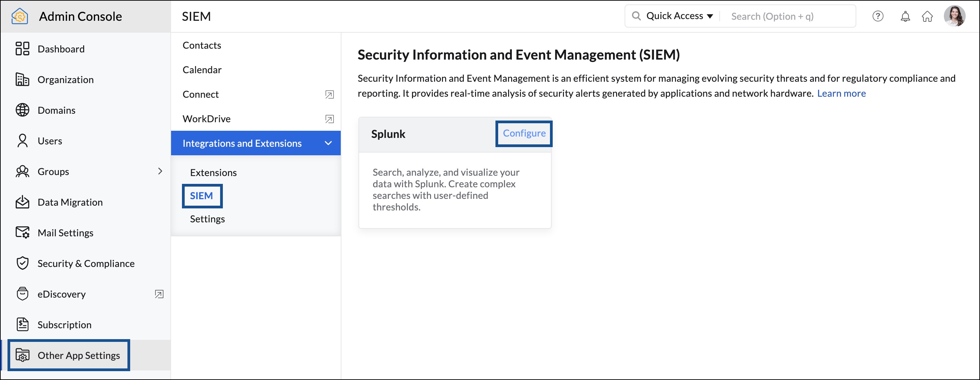Image resolution: width=980 pixels, height=380 pixels.
Task: Open the Extensions section
Action: (214, 173)
